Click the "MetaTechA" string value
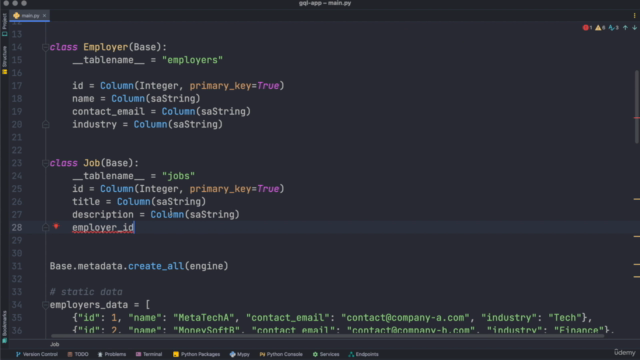 204,318
